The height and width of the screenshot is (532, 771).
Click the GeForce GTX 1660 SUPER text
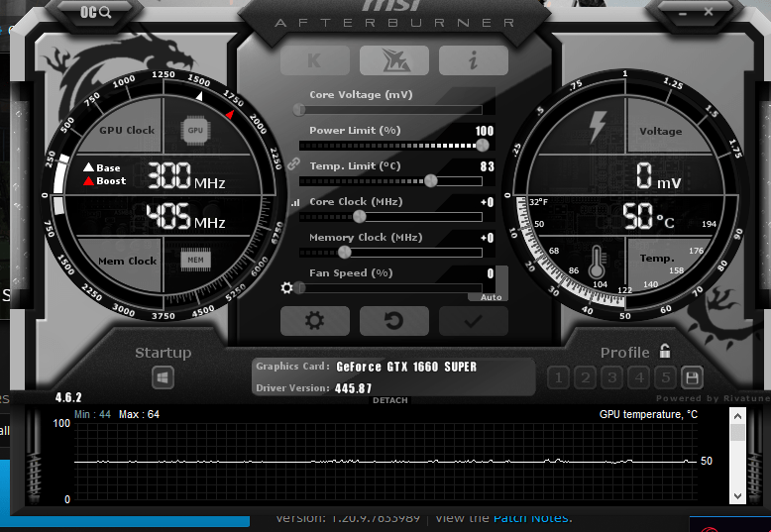[406, 367]
